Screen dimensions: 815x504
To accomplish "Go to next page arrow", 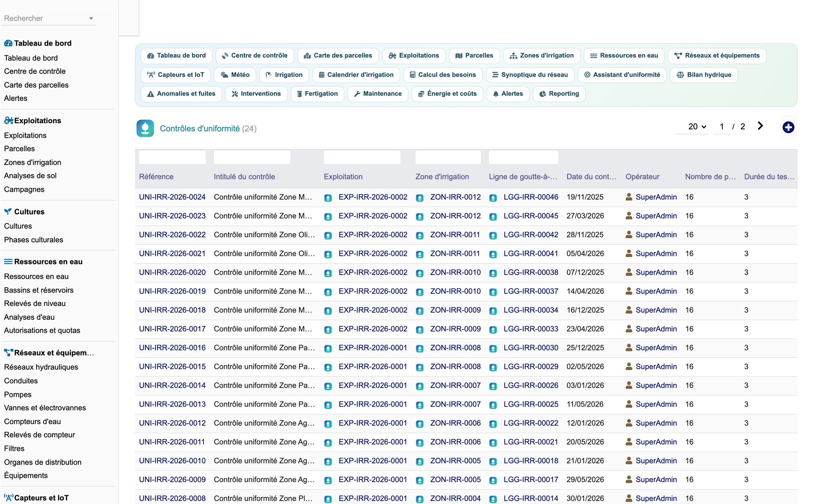I will [x=760, y=126].
